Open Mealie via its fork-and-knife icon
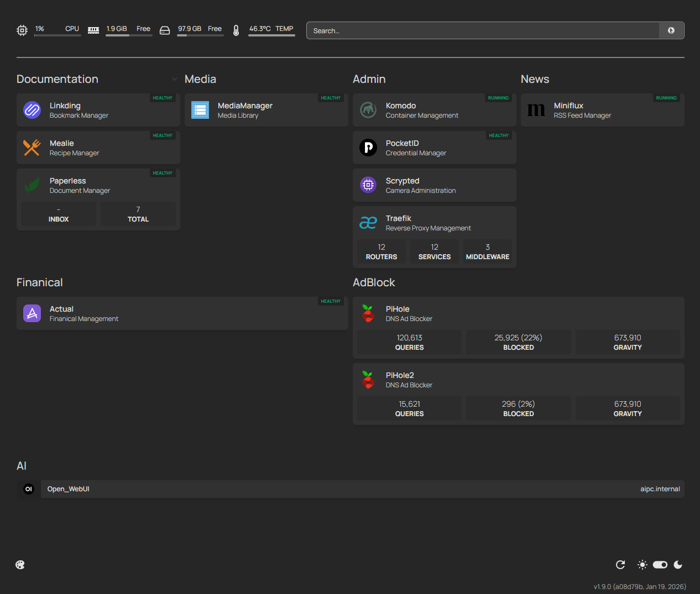This screenshot has height=594, width=700. 32,148
